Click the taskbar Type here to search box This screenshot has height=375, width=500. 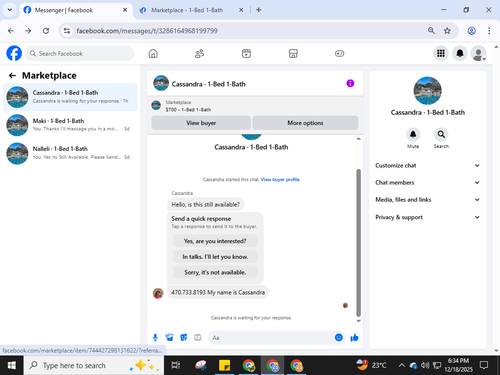[x=94, y=366]
